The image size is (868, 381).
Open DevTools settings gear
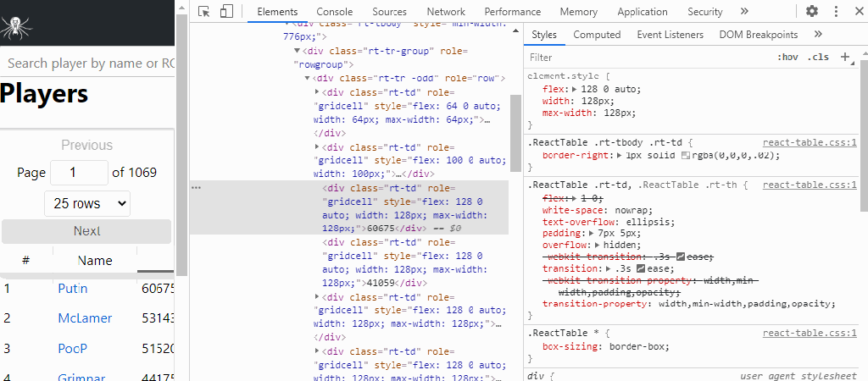812,12
